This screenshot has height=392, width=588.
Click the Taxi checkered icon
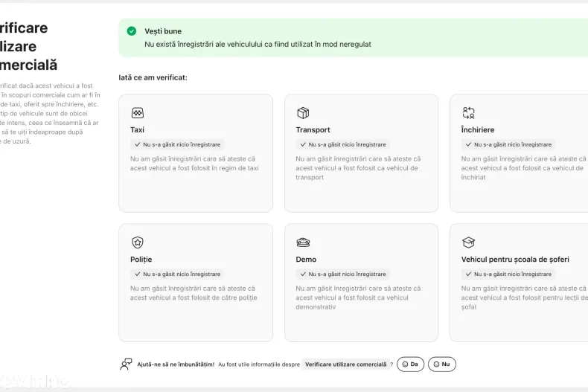[x=137, y=113]
